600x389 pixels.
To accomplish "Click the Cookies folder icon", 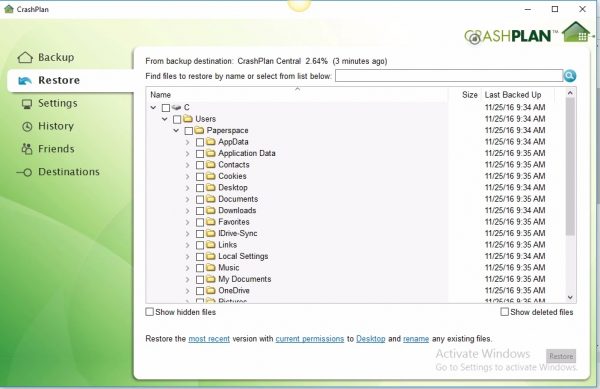I will click(x=210, y=176).
